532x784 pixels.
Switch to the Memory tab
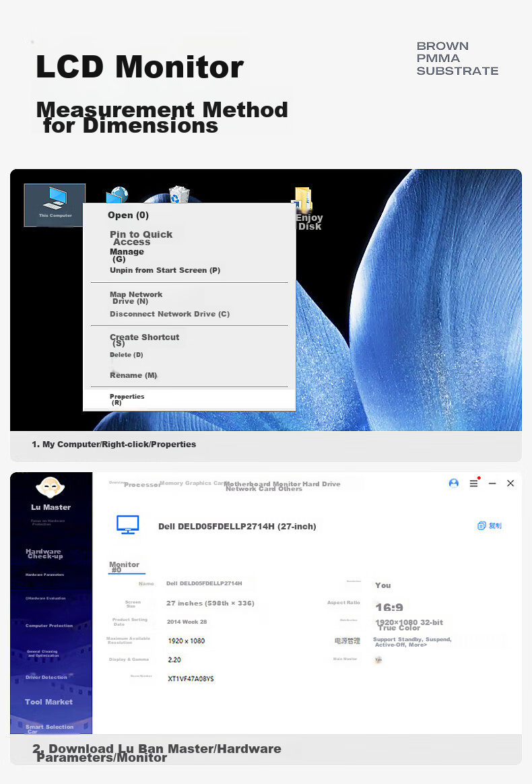(172, 483)
